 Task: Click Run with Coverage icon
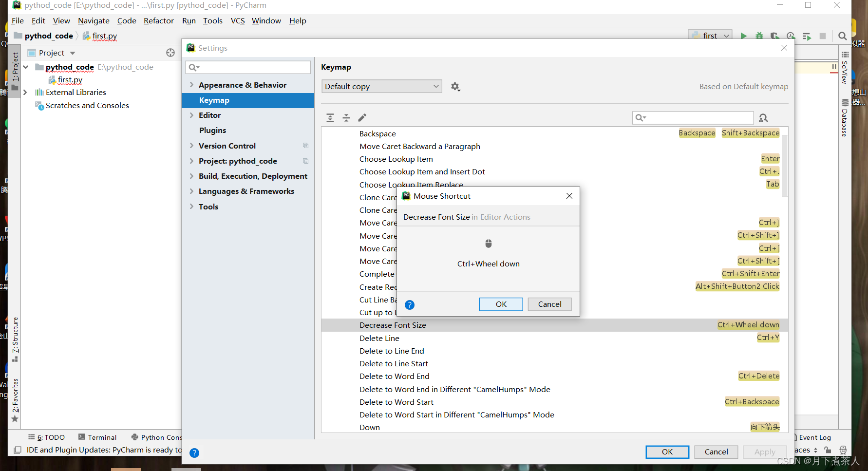click(x=775, y=36)
